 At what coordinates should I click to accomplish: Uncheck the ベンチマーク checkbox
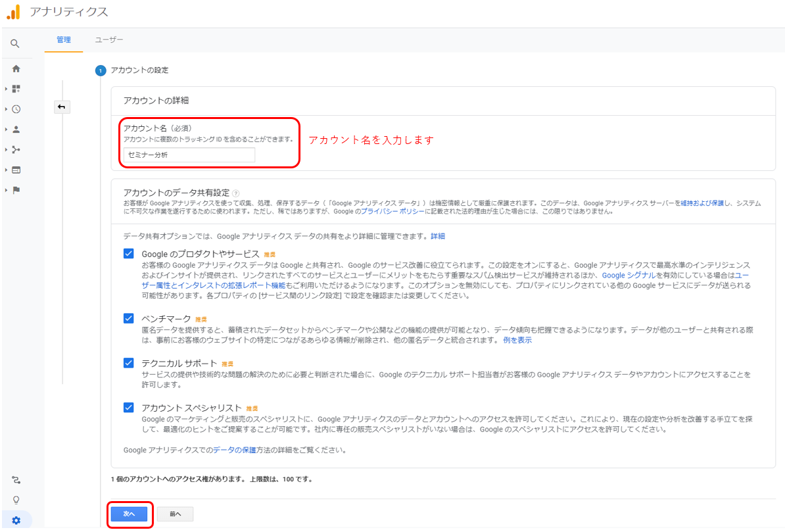click(129, 318)
